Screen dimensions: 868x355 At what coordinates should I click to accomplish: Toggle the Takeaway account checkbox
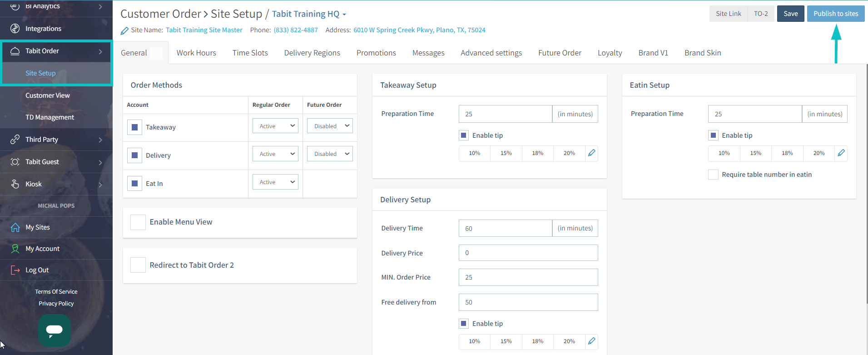pyautogui.click(x=135, y=127)
